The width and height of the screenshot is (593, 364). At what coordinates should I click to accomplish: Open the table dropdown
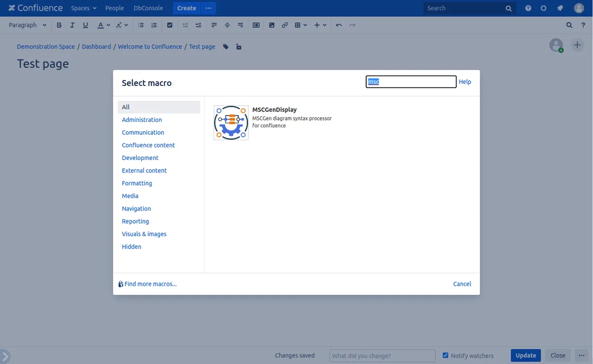[x=301, y=25]
